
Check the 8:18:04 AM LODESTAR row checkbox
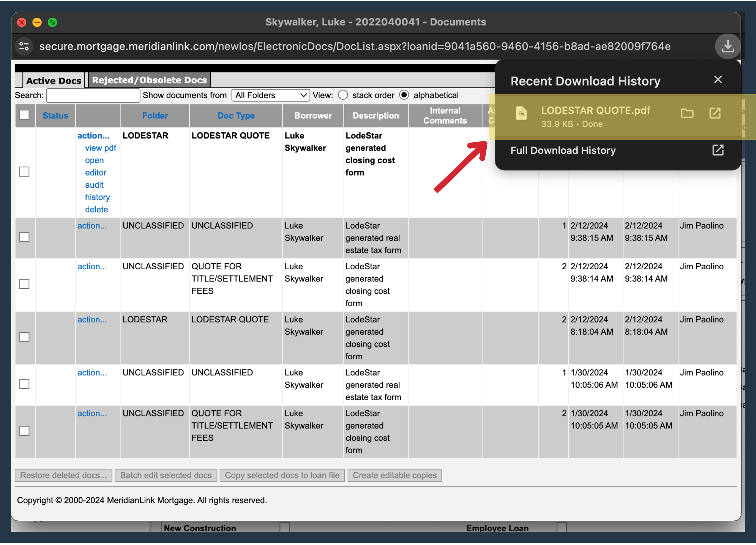pyautogui.click(x=24, y=337)
